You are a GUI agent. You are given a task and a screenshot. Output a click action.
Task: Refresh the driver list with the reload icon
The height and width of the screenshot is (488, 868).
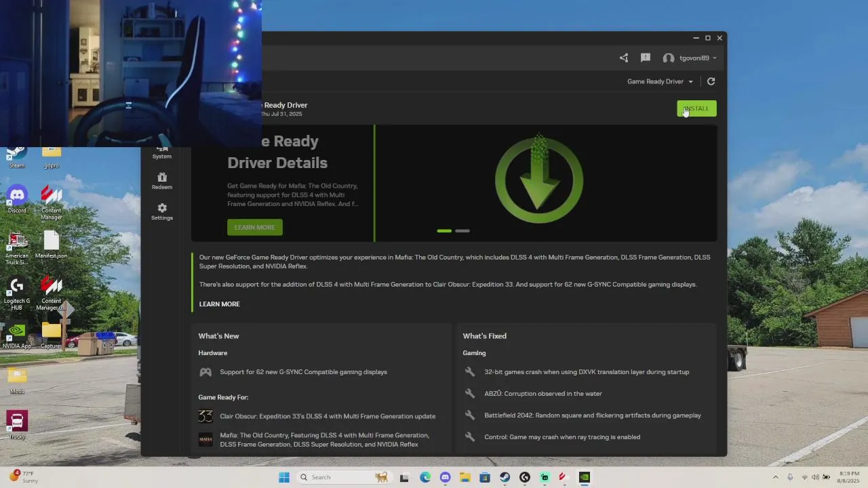711,81
